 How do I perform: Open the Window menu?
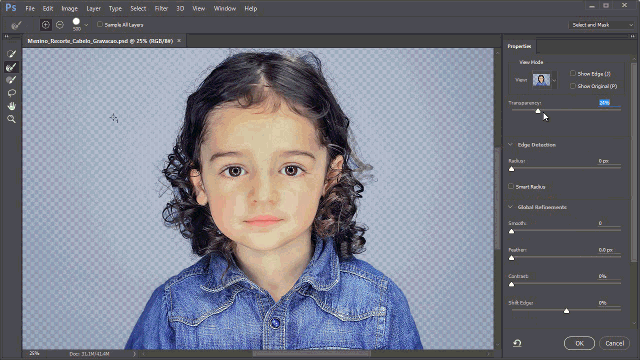[224, 8]
